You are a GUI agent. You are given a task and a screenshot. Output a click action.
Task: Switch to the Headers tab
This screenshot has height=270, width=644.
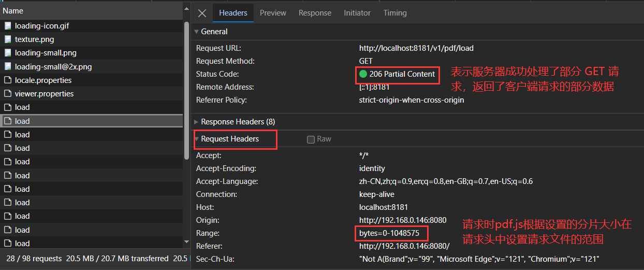click(233, 13)
